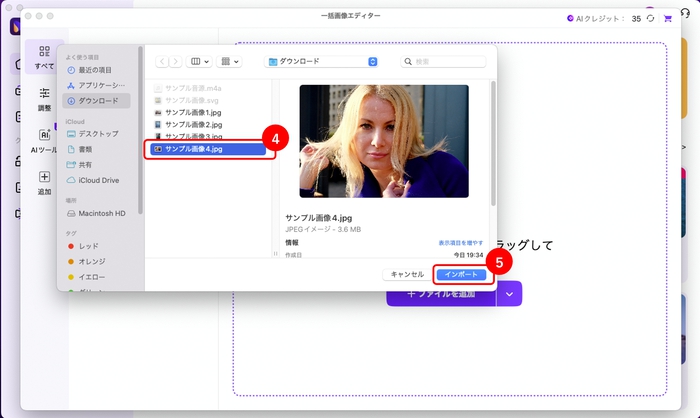Select file サンプル画像4.jpg
Image resolution: width=700 pixels, height=418 pixels.
(208, 149)
